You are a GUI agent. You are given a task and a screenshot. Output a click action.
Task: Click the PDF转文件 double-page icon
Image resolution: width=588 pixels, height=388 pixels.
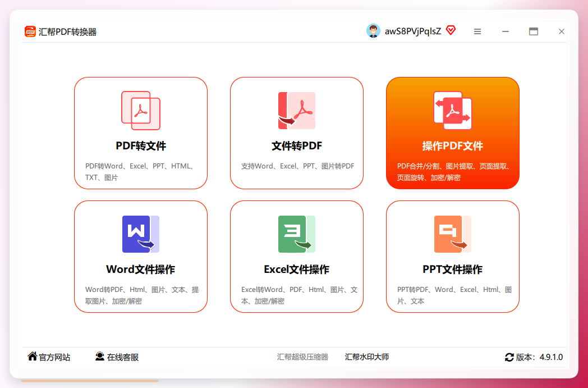click(141, 111)
